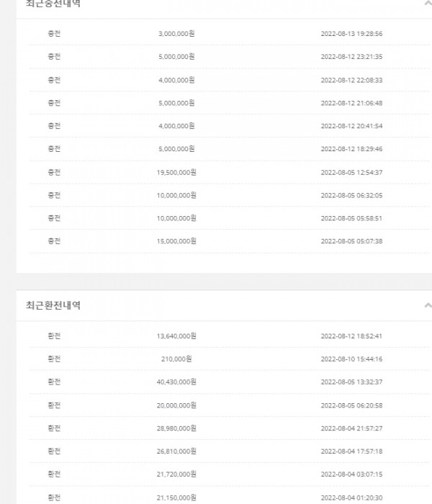The height and width of the screenshot is (504, 432).
Task: Select the timestamp 2022-08-12 22:08:33
Action: (x=351, y=79)
